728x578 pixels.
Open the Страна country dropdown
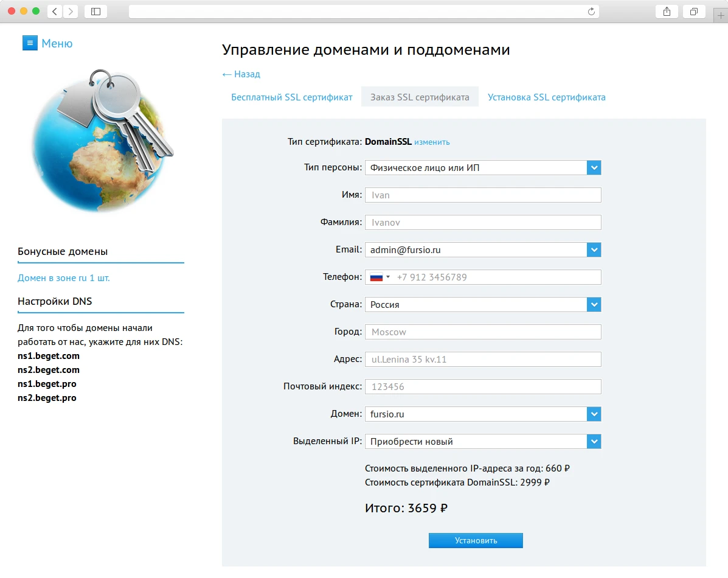(x=594, y=304)
